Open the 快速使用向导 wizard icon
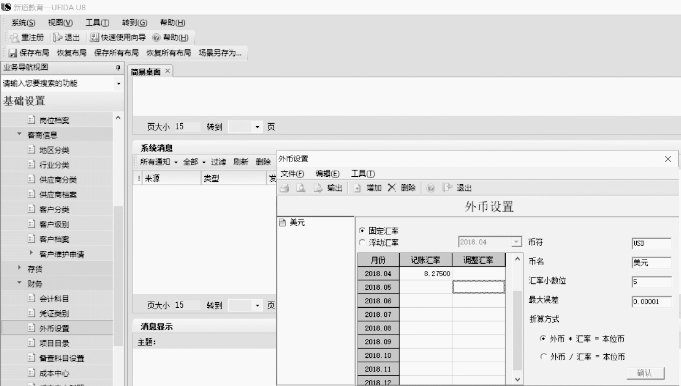The width and height of the screenshot is (681, 386). 94,38
